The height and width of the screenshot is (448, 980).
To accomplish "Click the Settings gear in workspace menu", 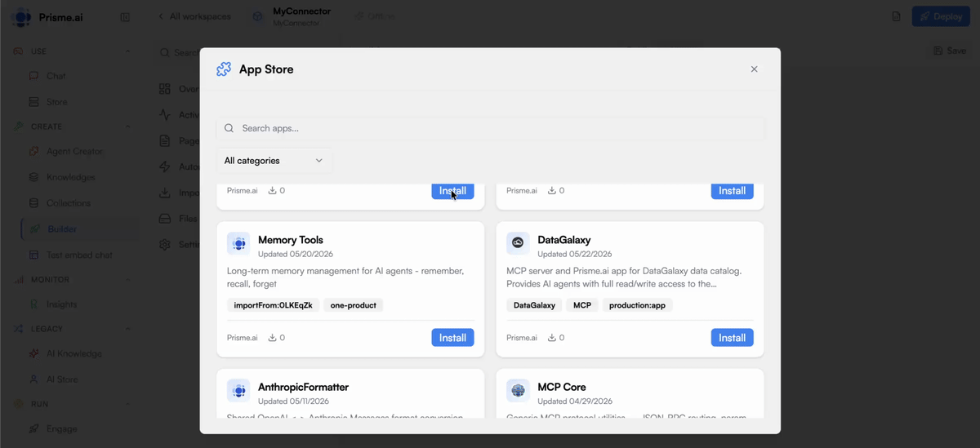I will pos(165,244).
